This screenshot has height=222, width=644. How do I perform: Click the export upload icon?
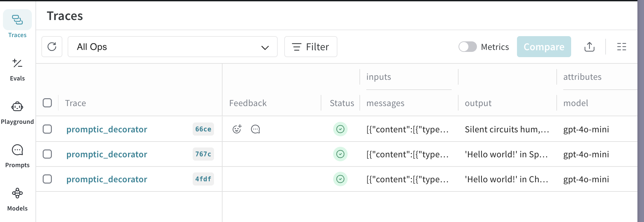(x=589, y=47)
